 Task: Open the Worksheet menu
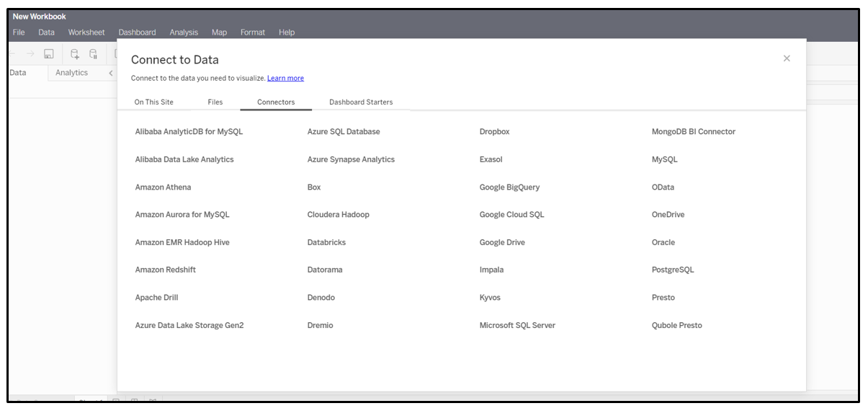point(86,32)
